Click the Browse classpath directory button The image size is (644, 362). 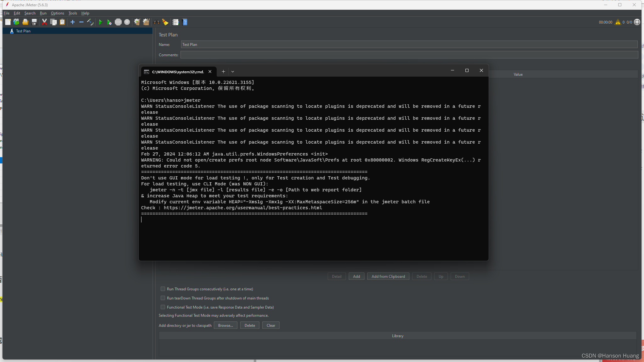[x=225, y=325]
